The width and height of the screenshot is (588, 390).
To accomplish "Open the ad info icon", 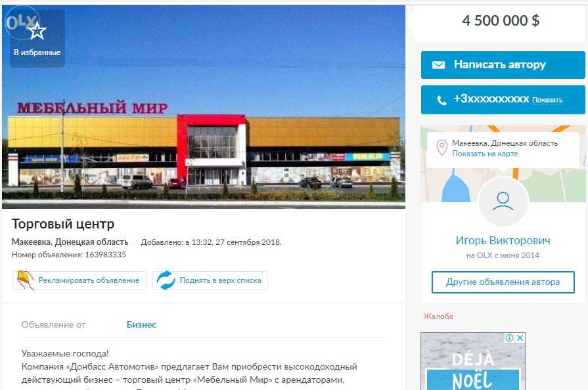I will [509, 337].
